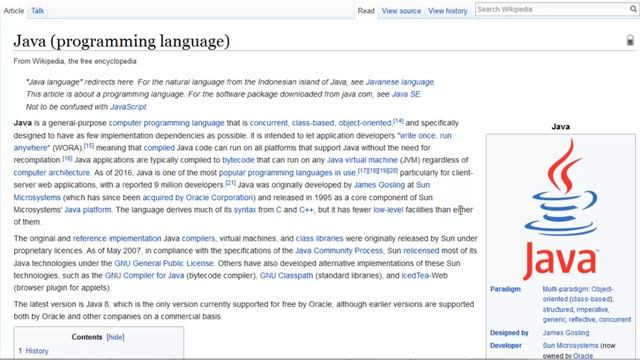This screenshot has height=360, width=640.
Task: Open the Java platform link
Action: [88, 210]
